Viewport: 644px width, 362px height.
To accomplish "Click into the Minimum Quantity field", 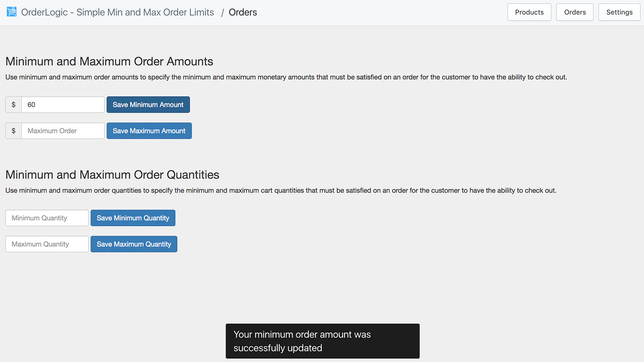I will click(47, 218).
